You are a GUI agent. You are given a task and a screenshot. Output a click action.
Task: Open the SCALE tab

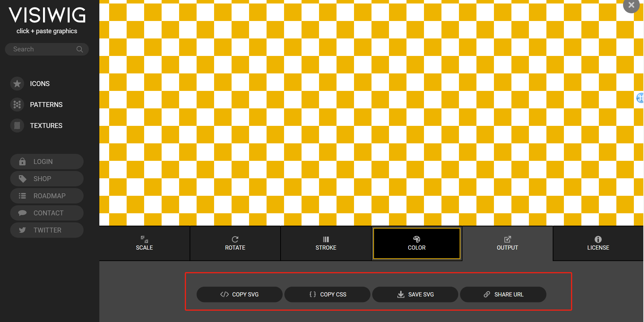pos(144,243)
